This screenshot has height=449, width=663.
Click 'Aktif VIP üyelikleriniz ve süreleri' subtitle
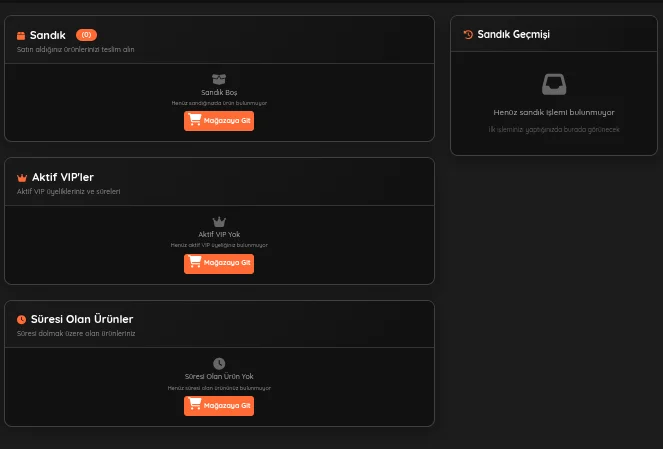tap(68, 192)
